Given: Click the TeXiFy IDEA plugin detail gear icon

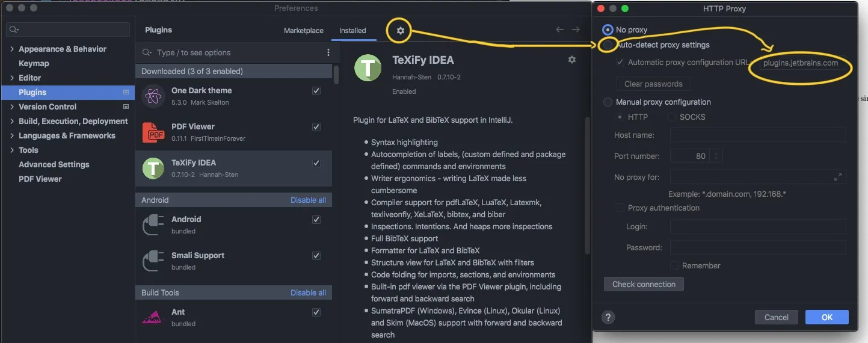Looking at the screenshot, I should 571,60.
